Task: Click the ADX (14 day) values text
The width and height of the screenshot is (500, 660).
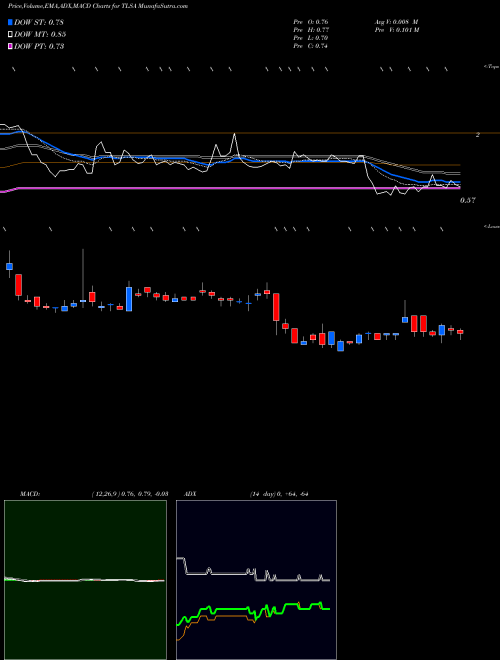Action: click(279, 493)
